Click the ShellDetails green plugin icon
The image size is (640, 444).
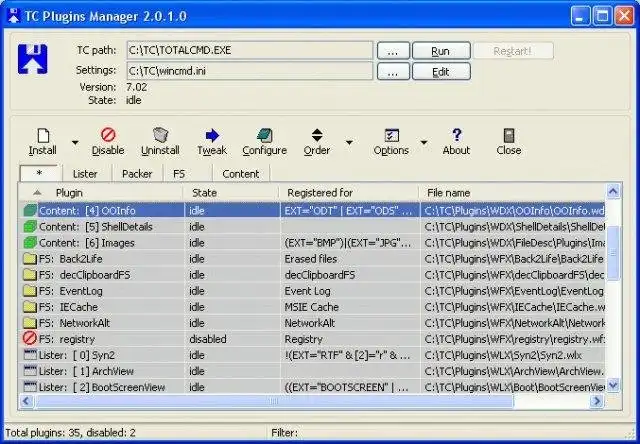30,226
